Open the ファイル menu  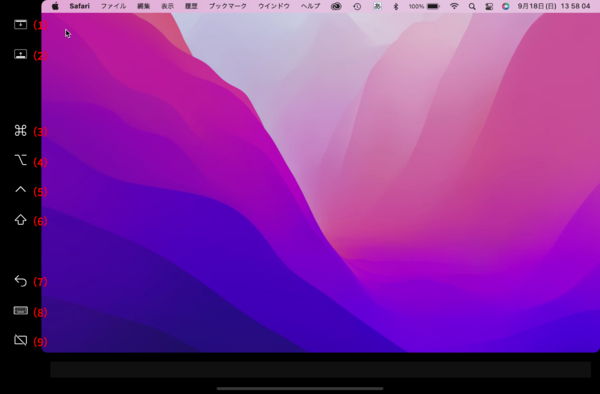point(113,6)
